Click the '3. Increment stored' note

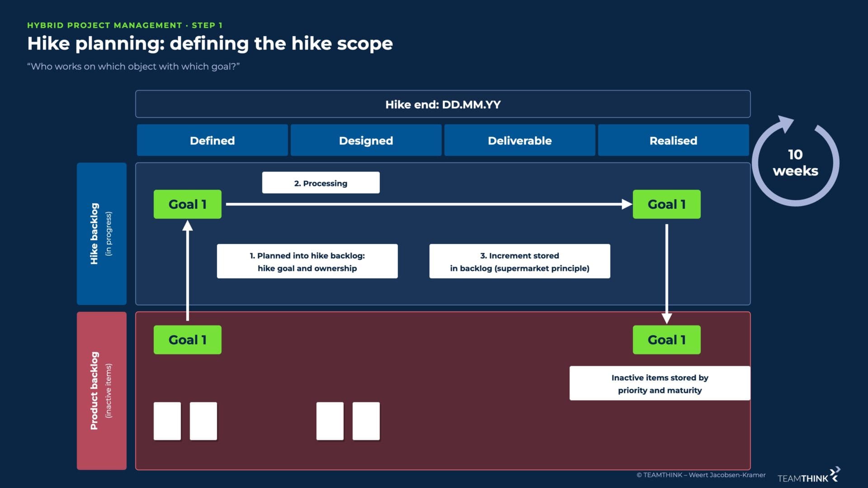(520, 262)
